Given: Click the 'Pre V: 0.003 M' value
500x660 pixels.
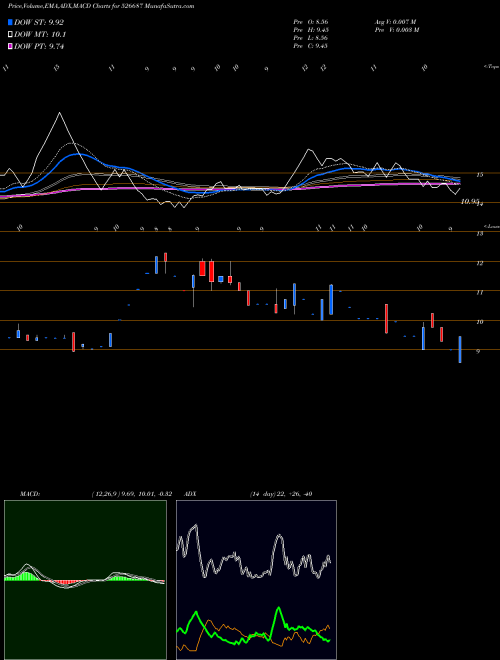Looking at the screenshot, I should (x=396, y=30).
